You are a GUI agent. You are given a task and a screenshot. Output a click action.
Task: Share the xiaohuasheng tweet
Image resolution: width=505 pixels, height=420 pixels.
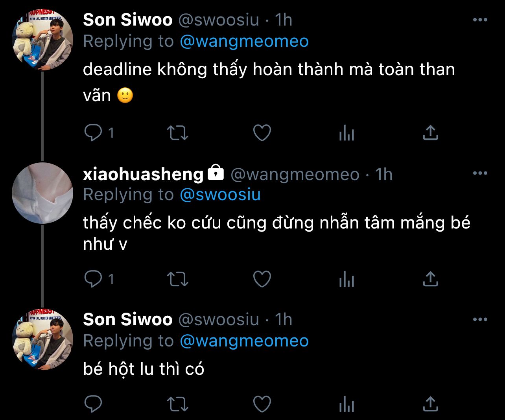(430, 279)
